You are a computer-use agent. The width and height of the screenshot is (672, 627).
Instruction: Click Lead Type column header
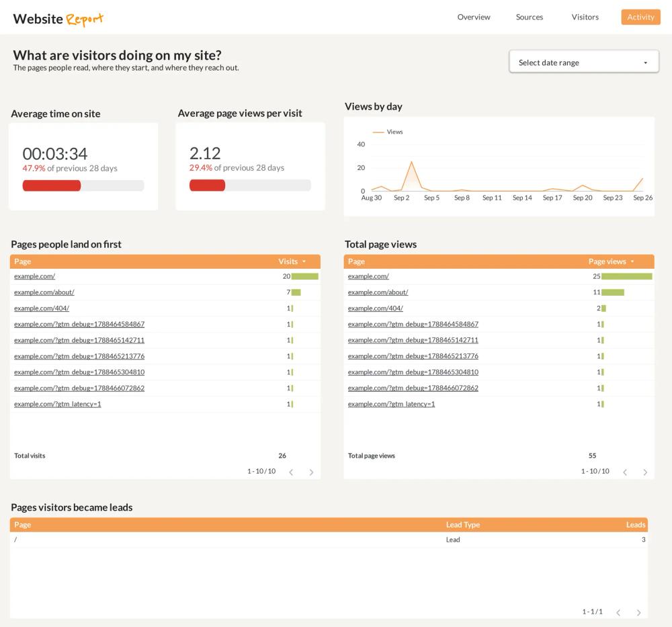pos(463,525)
